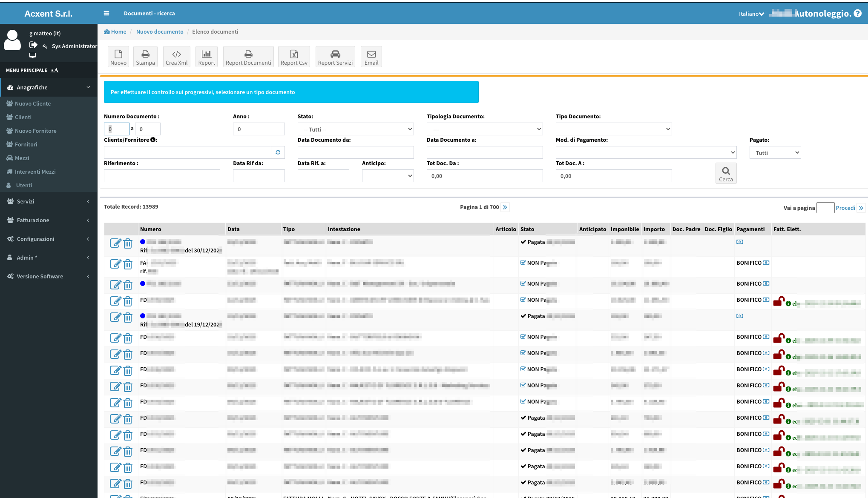Open the Tipologia Documento dropdown

485,129
